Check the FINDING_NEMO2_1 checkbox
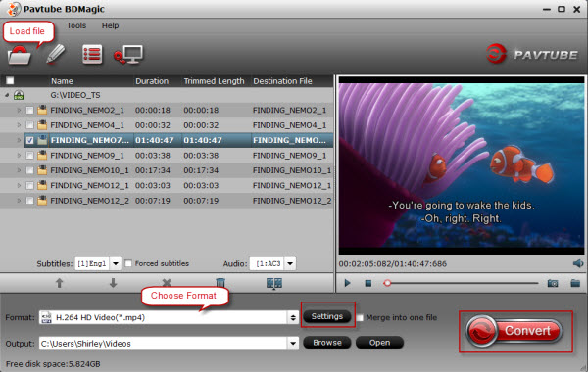Screen dimensions: 588x372 click(29, 111)
